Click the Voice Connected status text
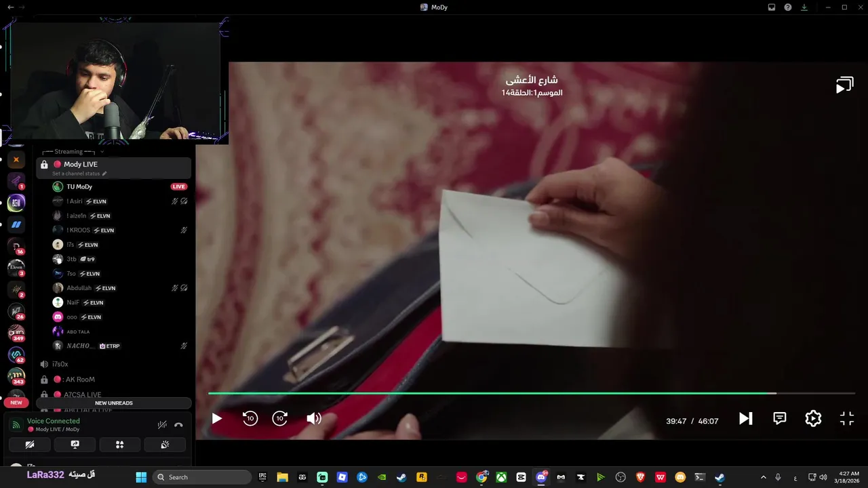This screenshot has width=868, height=488. pos(54,421)
